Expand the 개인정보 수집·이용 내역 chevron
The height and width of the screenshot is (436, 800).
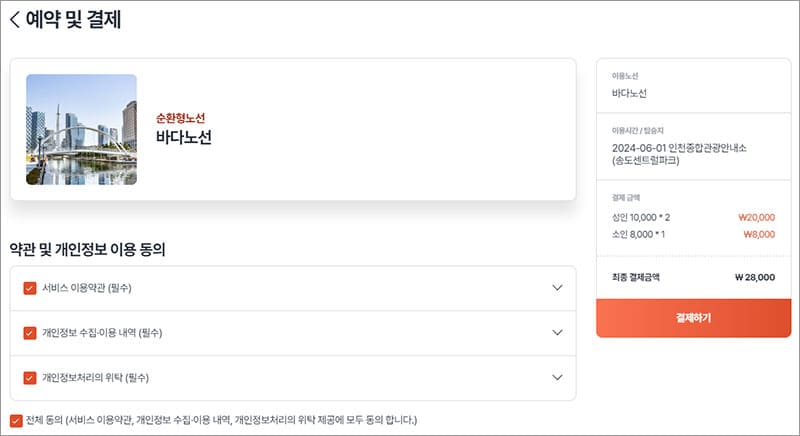point(558,333)
